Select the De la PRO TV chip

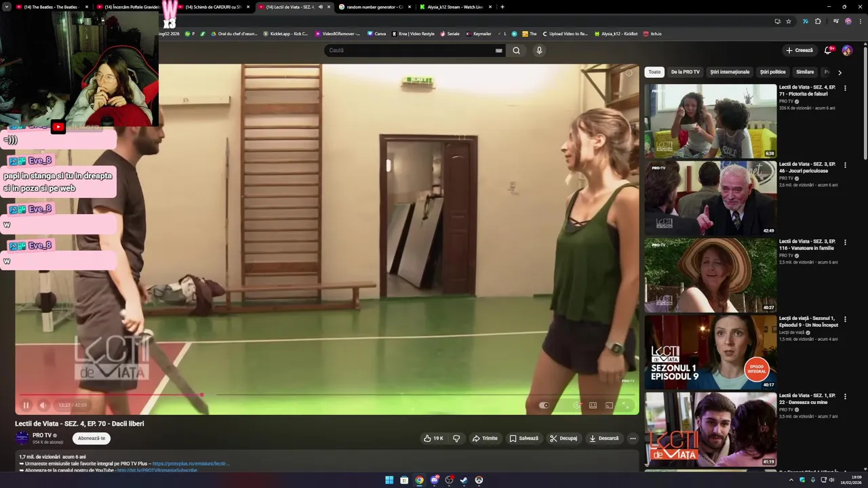point(685,72)
